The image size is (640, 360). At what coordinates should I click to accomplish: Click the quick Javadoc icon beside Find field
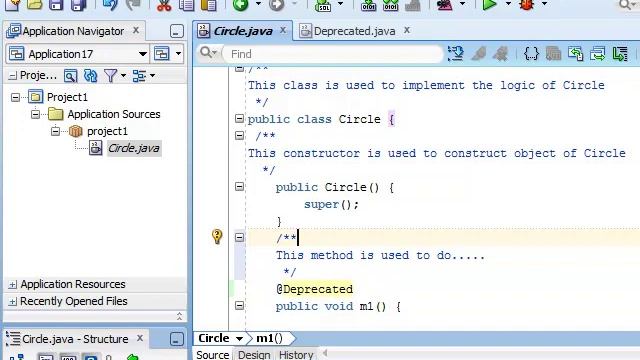[456, 53]
